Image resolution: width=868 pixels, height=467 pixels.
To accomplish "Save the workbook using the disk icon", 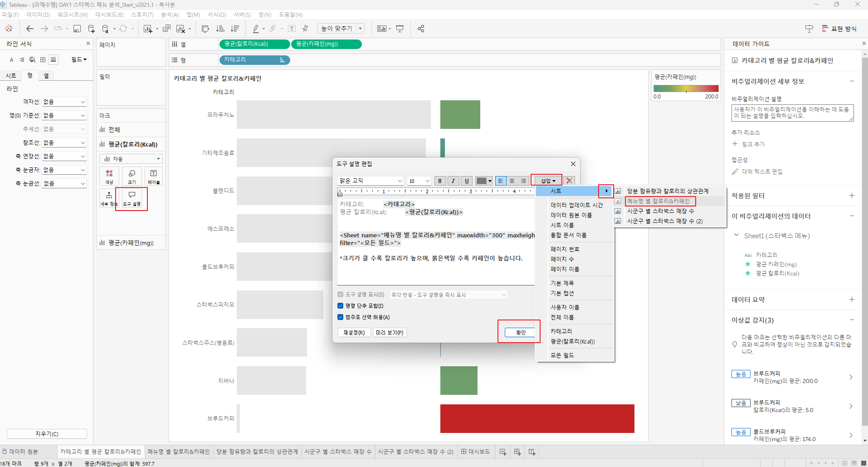I will coord(77,29).
